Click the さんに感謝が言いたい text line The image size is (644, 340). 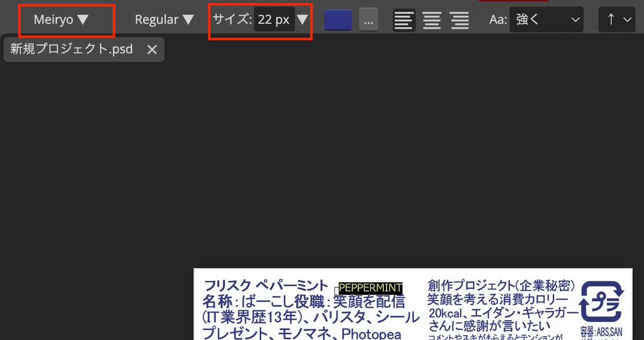pos(489,325)
